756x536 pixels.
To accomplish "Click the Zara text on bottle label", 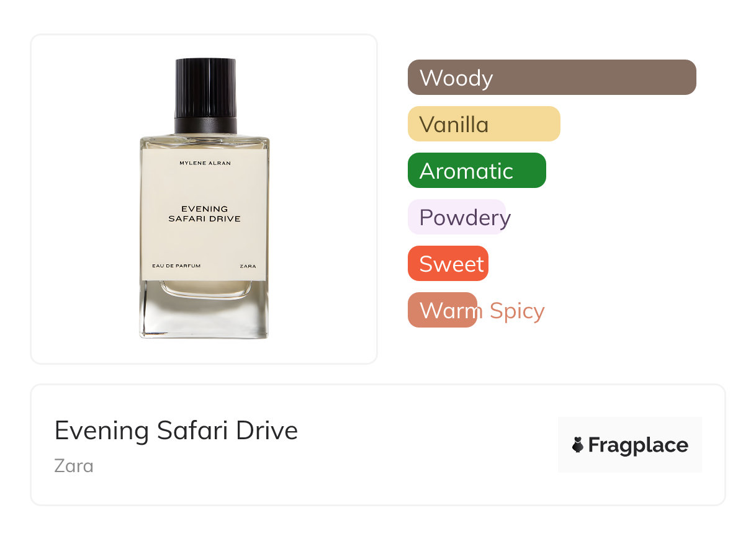I will point(248,266).
